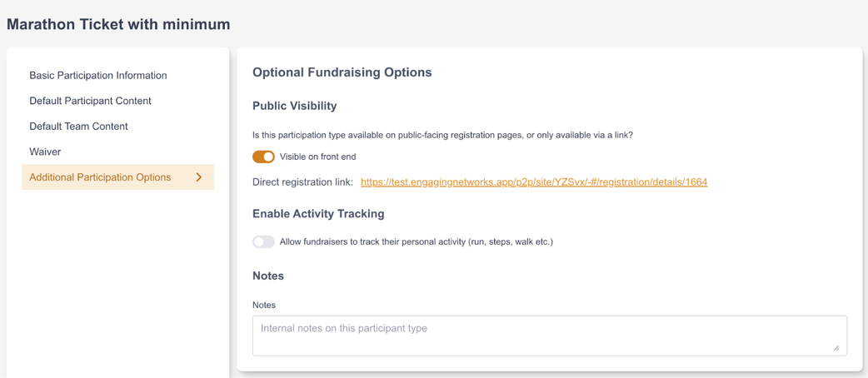Screen dimensions: 868x378
Task: Click the Enable Activity Tracking heading
Action: (318, 214)
